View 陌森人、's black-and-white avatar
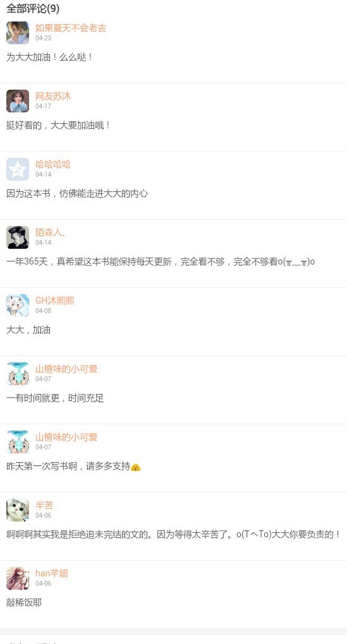The width and height of the screenshot is (347, 644). pyautogui.click(x=18, y=237)
